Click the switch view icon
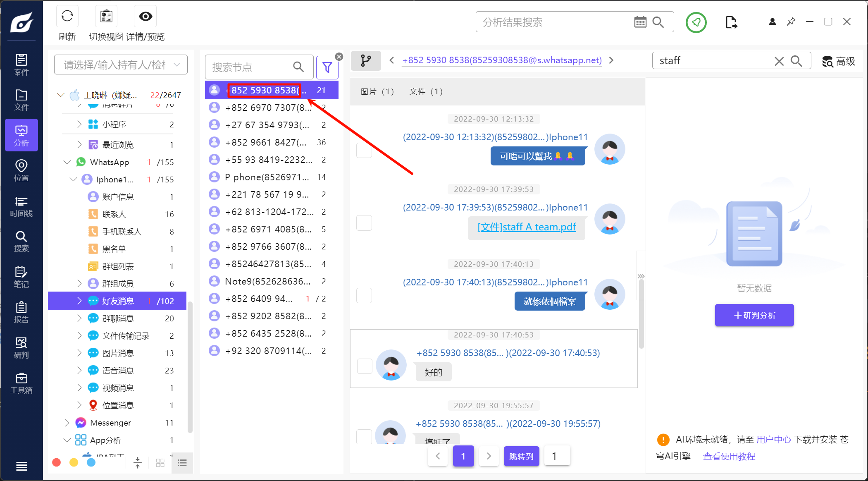The width and height of the screenshot is (868, 481). click(106, 17)
